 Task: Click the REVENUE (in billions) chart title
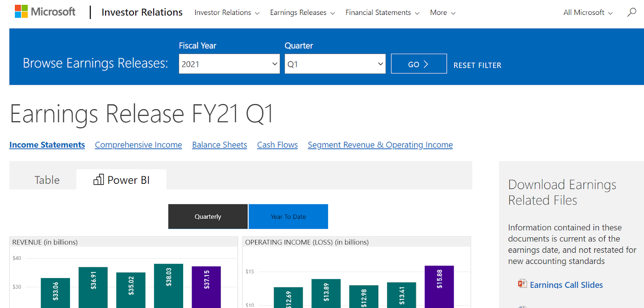click(45, 242)
